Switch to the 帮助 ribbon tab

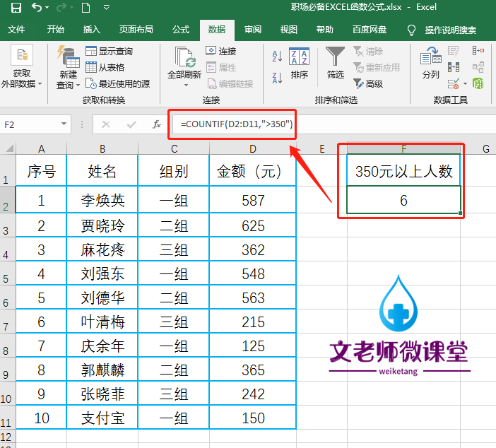click(325, 30)
